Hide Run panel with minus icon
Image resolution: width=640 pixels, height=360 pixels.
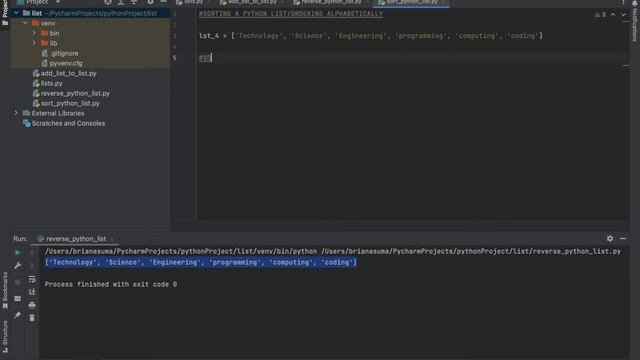coord(623,238)
